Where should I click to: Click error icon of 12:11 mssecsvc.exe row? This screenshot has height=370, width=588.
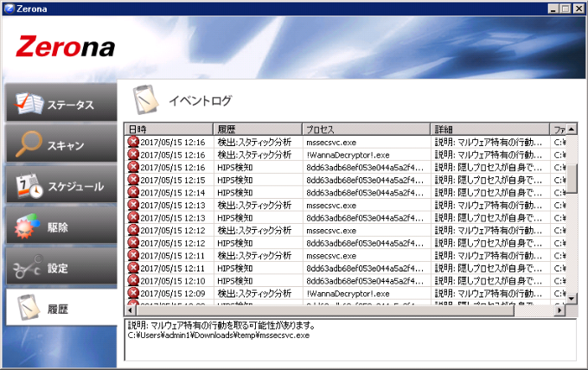pyautogui.click(x=133, y=255)
